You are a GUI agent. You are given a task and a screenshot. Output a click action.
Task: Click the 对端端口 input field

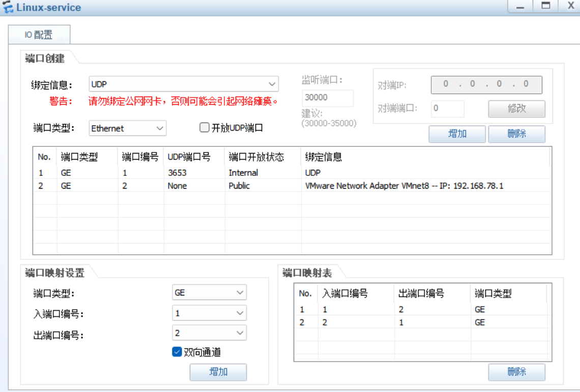pyautogui.click(x=448, y=108)
